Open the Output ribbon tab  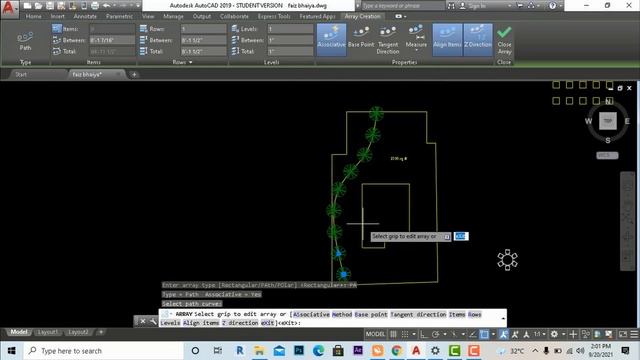pyautogui.click(x=202, y=16)
